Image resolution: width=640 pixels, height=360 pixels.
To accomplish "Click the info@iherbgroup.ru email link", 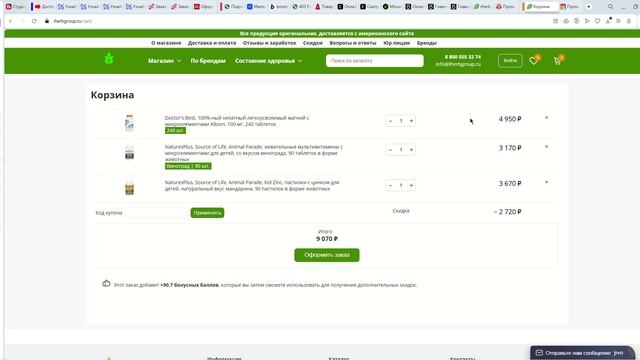I will [x=458, y=64].
